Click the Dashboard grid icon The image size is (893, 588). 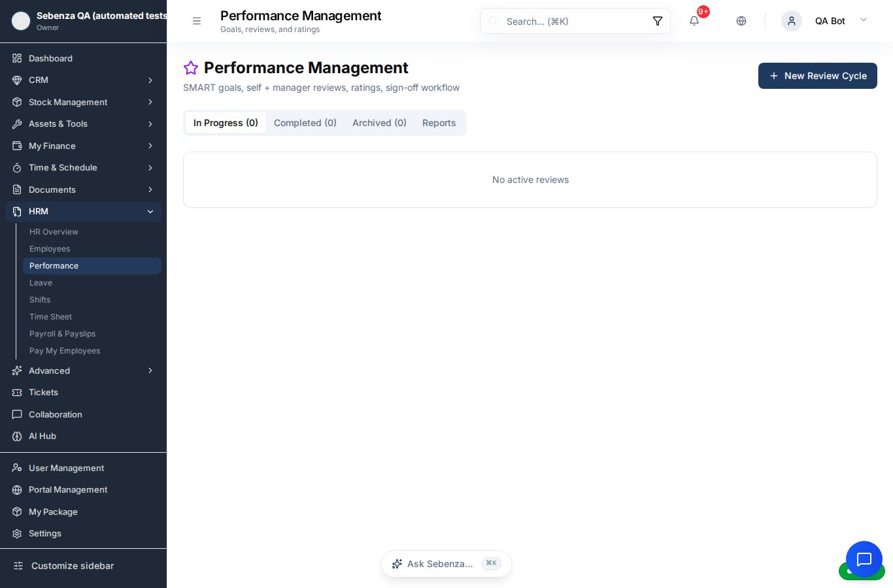coord(17,58)
